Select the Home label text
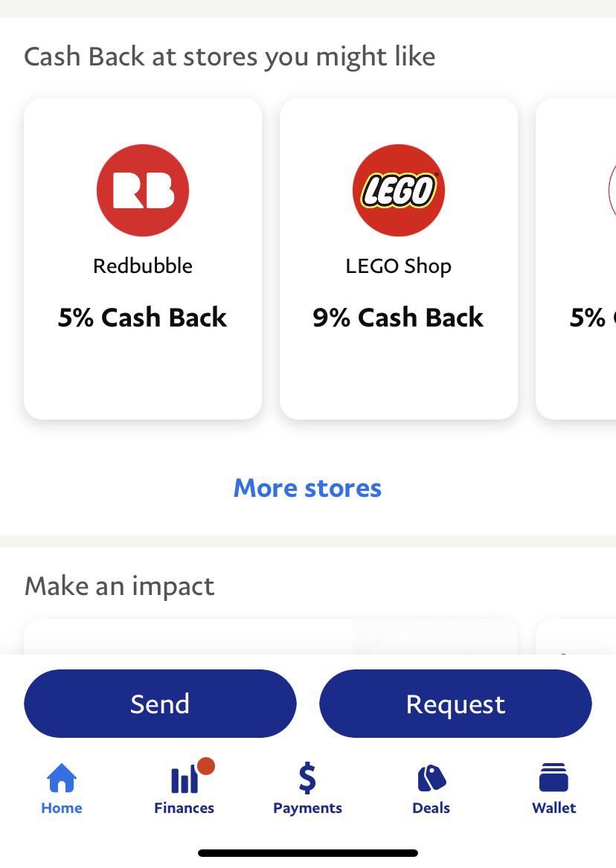Screen dimensions: 616x868 pos(61,807)
